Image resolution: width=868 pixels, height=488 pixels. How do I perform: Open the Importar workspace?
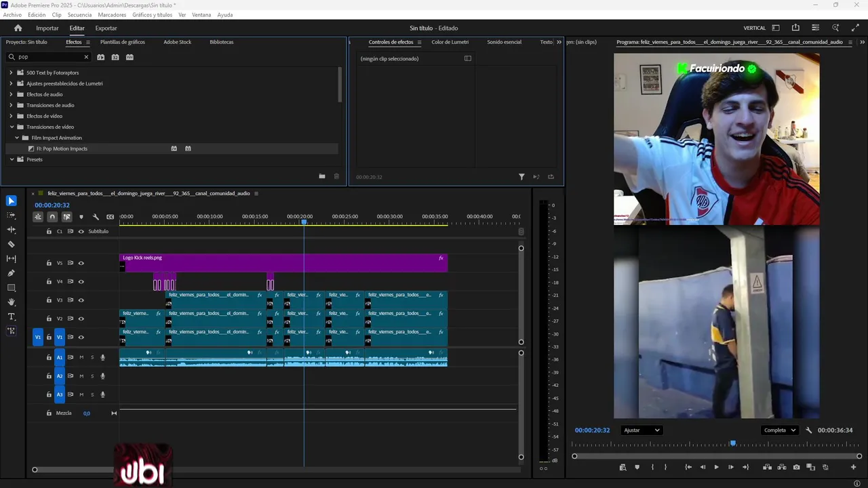point(47,28)
